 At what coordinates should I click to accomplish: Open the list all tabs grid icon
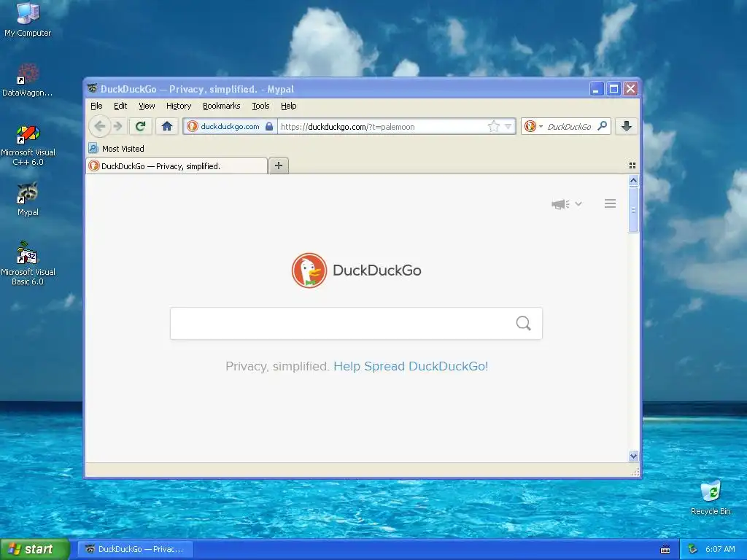632,166
